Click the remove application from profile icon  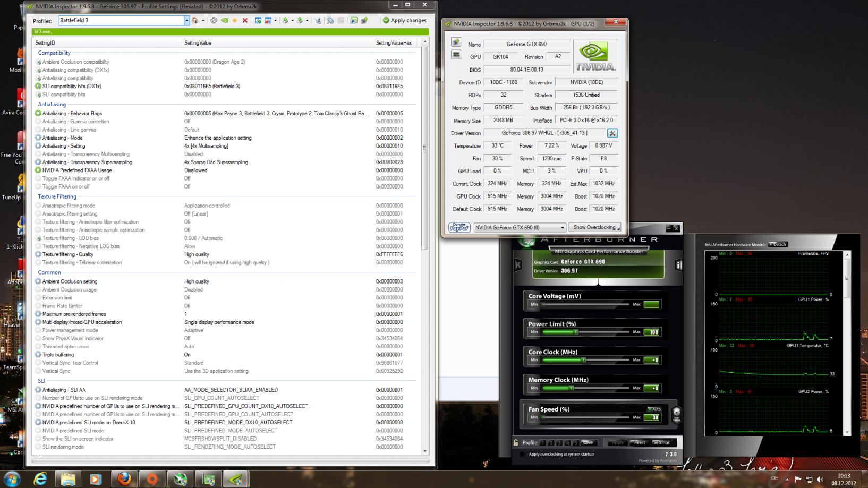(x=268, y=21)
